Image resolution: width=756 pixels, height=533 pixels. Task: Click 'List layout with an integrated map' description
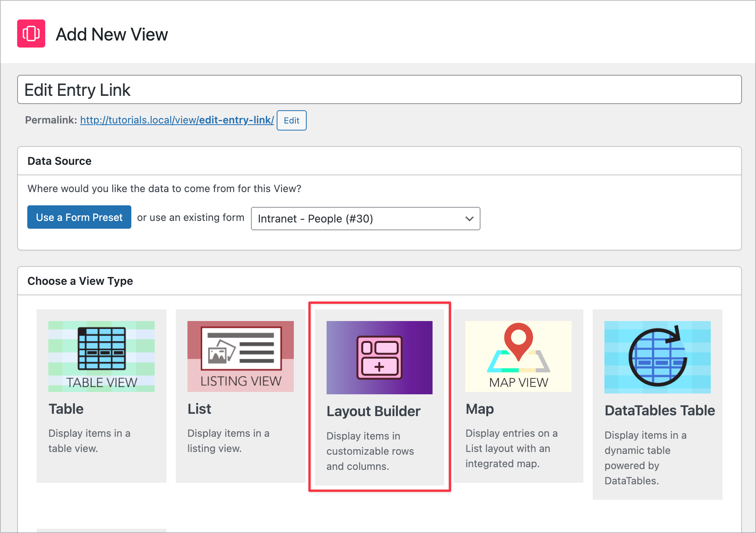[508, 456]
